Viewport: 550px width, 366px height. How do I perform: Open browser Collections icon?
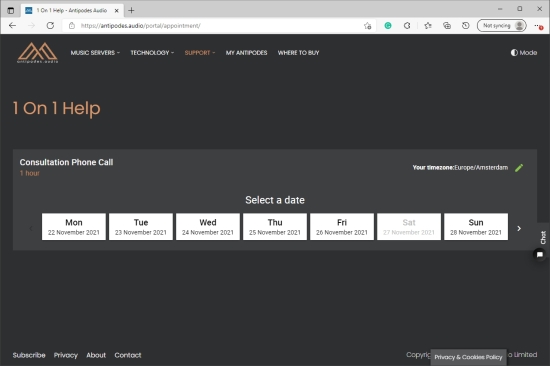(447, 26)
